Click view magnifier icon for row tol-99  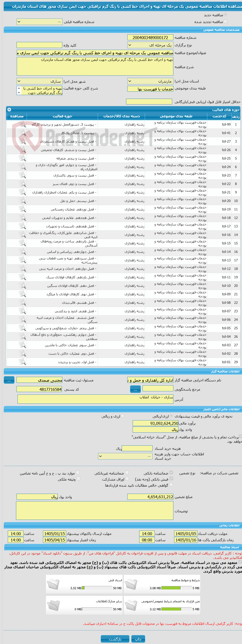click(23, 124)
